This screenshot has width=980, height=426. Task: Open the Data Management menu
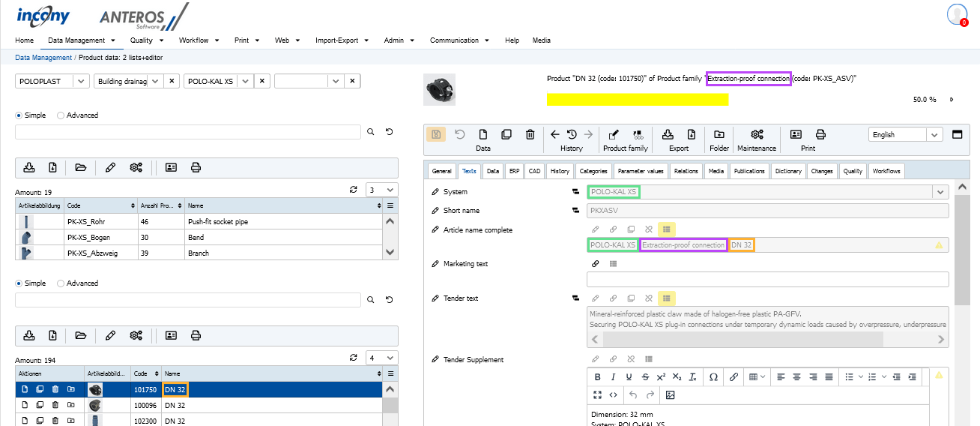coord(81,40)
